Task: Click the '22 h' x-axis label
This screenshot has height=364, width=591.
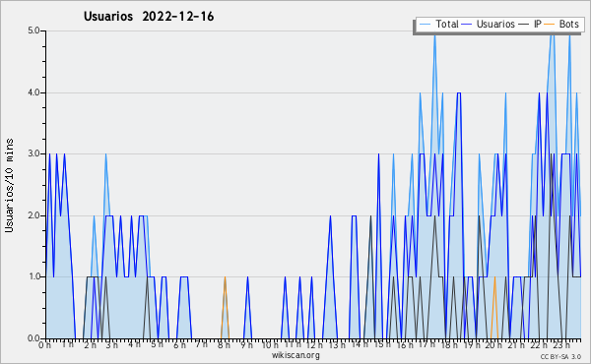Action: [x=539, y=345]
